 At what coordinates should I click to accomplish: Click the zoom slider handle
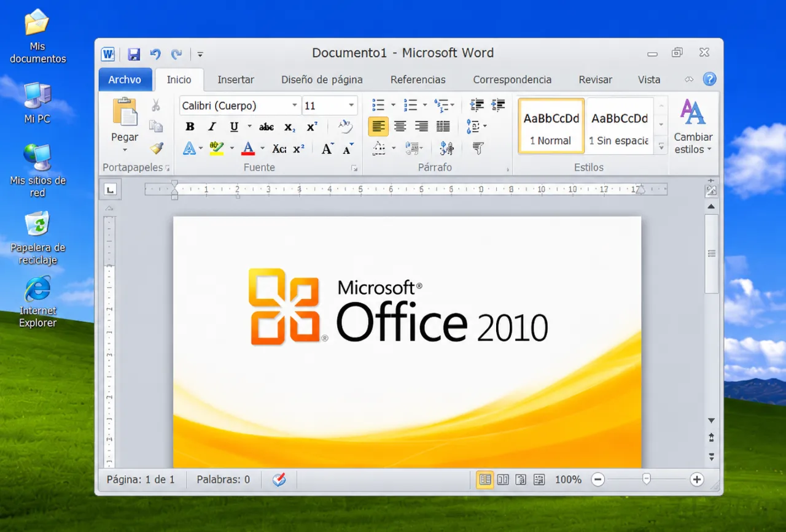646,479
